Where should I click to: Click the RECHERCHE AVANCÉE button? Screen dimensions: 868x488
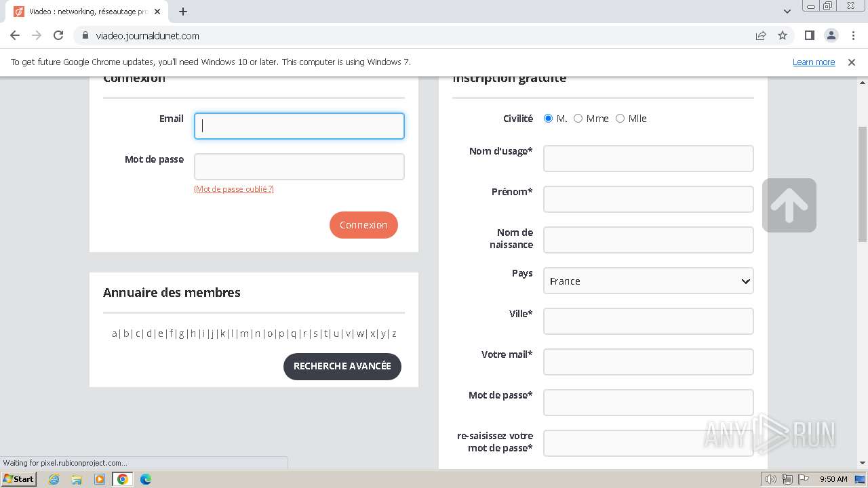(342, 366)
